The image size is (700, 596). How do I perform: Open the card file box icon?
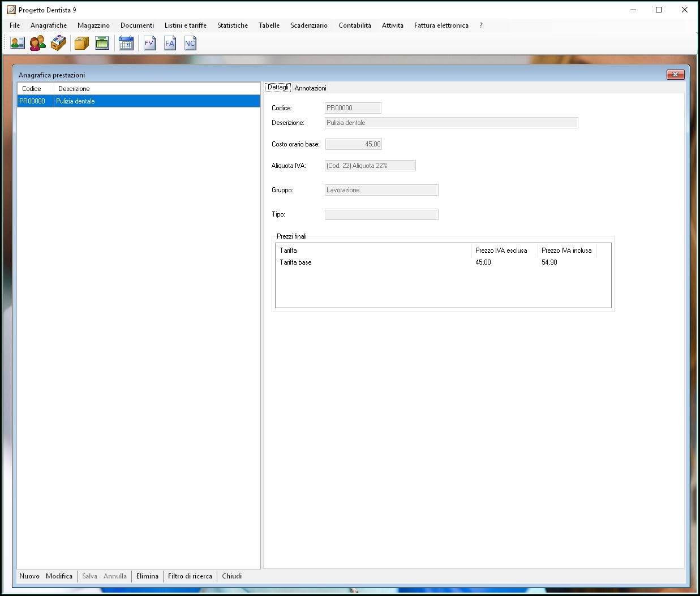[x=58, y=43]
